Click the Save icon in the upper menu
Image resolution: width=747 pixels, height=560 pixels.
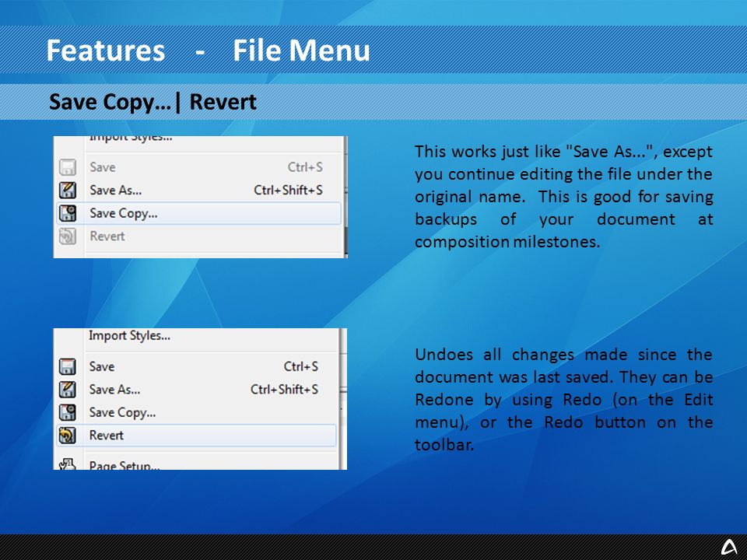[x=68, y=167]
